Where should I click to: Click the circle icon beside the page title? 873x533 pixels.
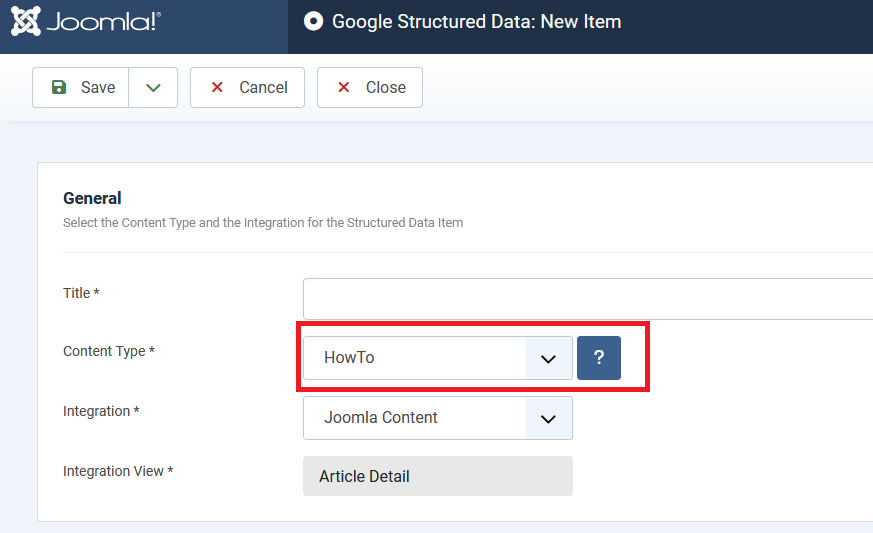tap(313, 21)
